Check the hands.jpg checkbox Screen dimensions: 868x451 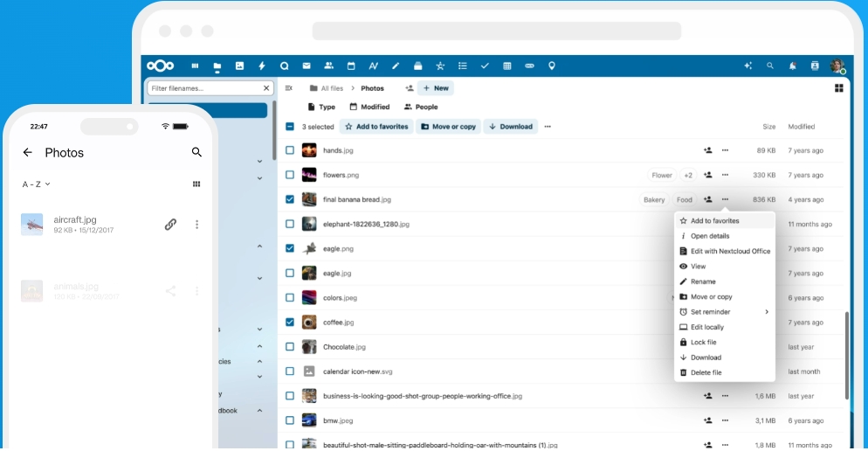click(290, 150)
